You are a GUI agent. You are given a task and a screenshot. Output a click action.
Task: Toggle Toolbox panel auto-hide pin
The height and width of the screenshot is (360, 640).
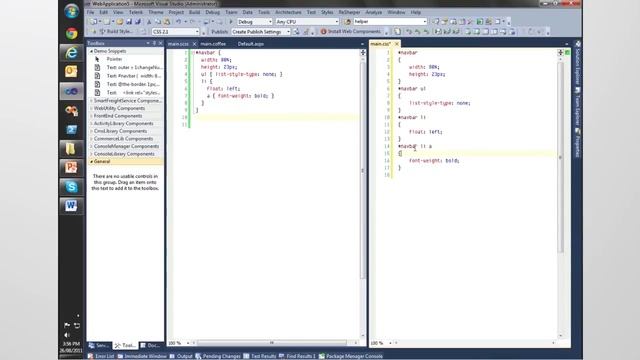[x=154, y=43]
